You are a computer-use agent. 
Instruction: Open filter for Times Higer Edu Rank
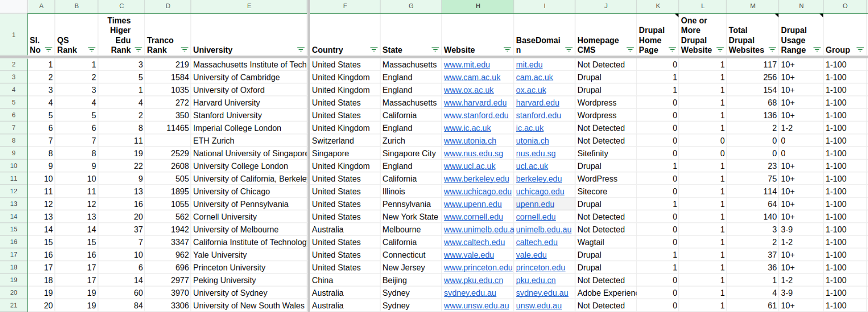pos(138,50)
